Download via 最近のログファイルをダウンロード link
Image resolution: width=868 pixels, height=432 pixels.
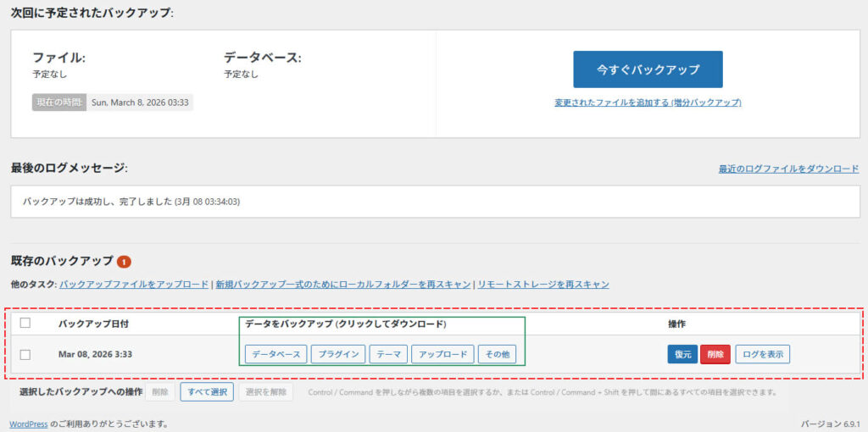789,169
